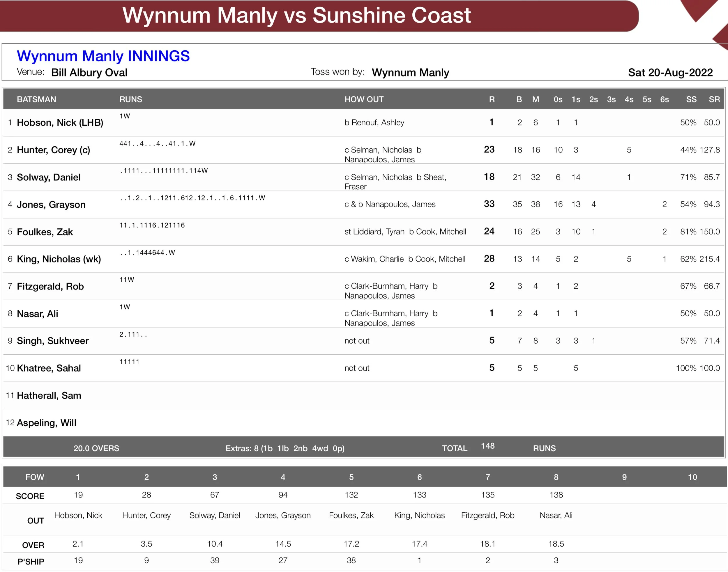Click the Wynnum Manly INNINGS heading
This screenshot has width=728, height=572.
[x=103, y=56]
